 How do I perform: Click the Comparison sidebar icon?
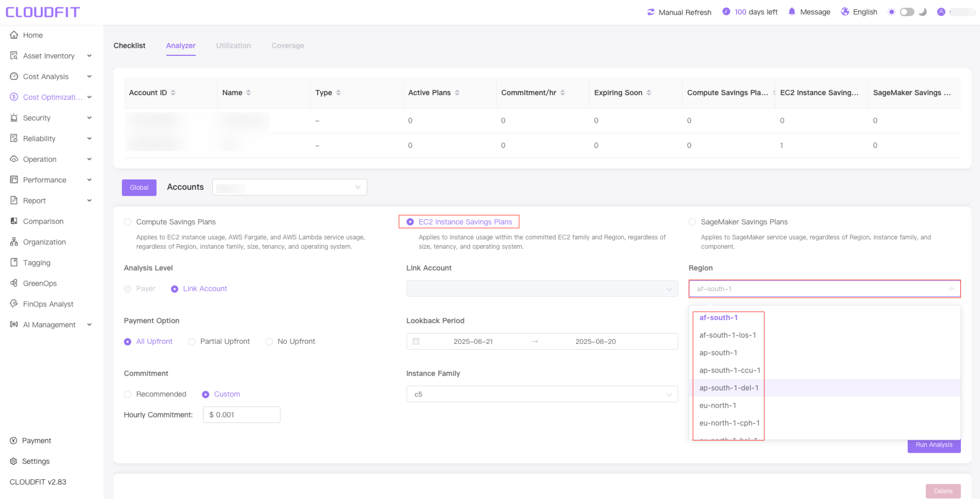tap(14, 221)
